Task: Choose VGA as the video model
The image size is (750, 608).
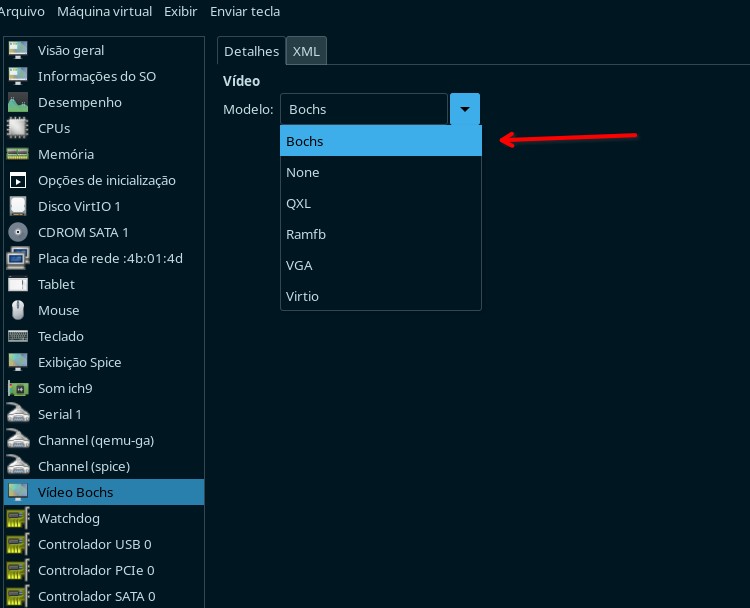Action: pyautogui.click(x=381, y=265)
